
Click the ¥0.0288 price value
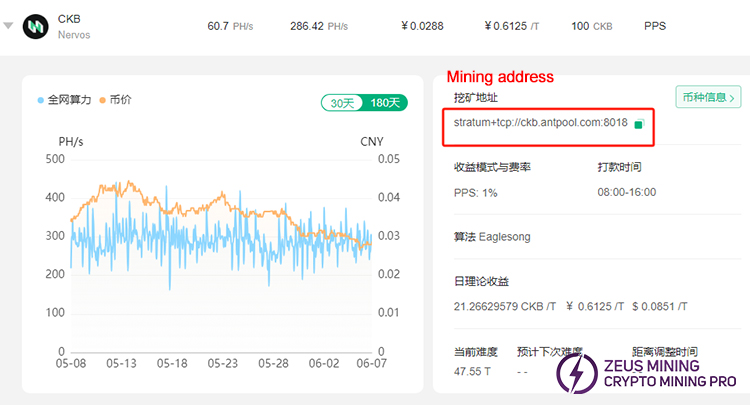[422, 26]
